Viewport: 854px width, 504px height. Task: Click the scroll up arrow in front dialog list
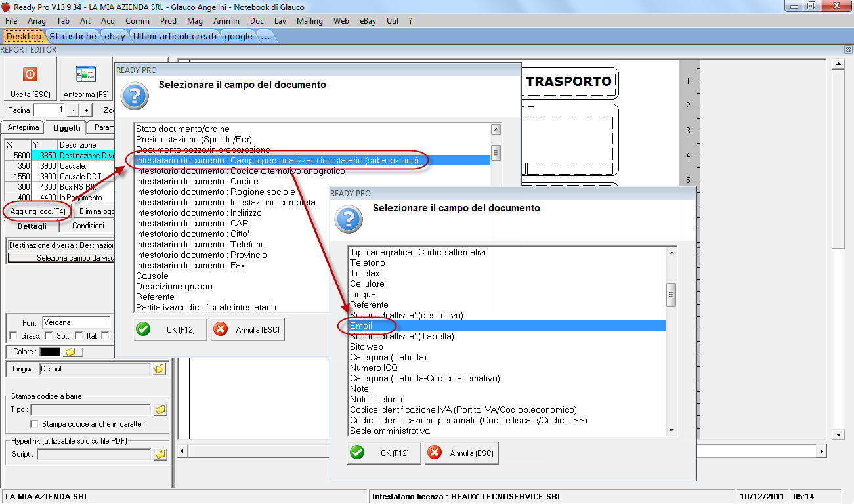[671, 252]
